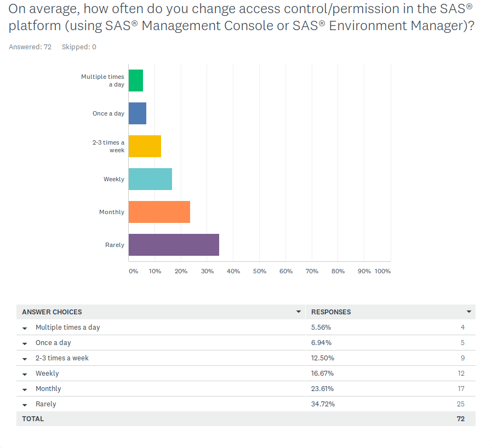Click the 12.50% response value
Viewport: 492px width, 448px height.
[323, 358]
